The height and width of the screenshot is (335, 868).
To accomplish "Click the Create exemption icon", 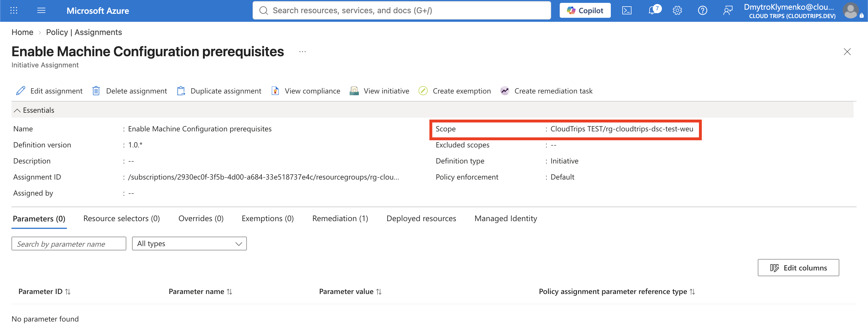I will click(423, 91).
